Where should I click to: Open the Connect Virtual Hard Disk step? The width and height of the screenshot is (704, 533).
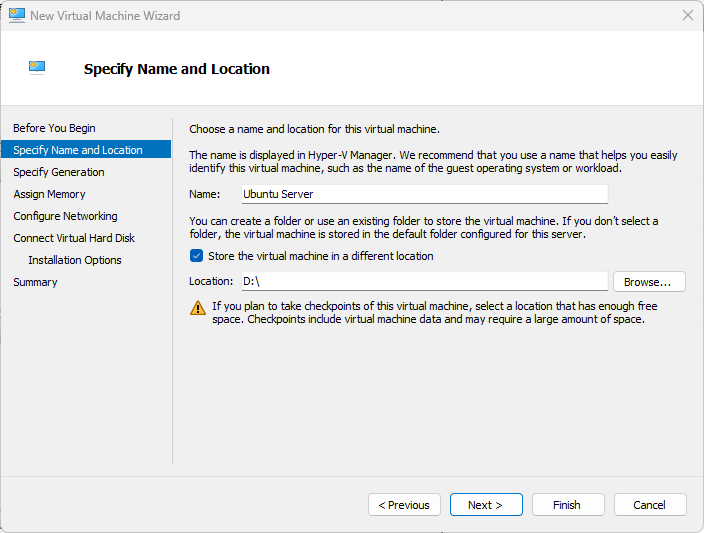tap(74, 238)
